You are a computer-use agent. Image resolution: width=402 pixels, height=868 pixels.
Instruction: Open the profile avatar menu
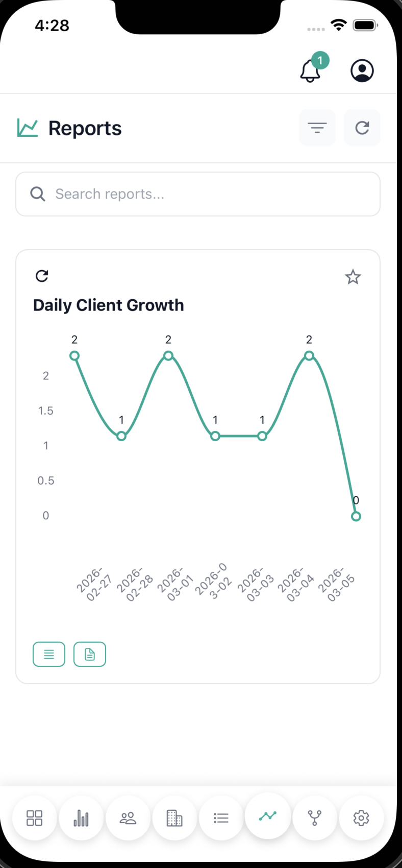point(362,70)
